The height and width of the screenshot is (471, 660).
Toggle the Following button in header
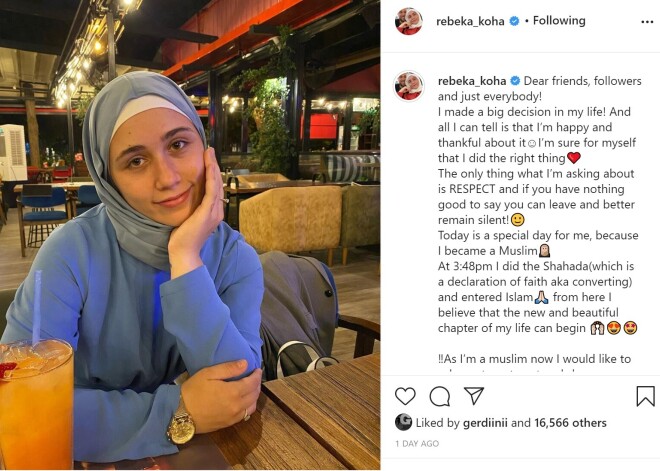point(559,21)
